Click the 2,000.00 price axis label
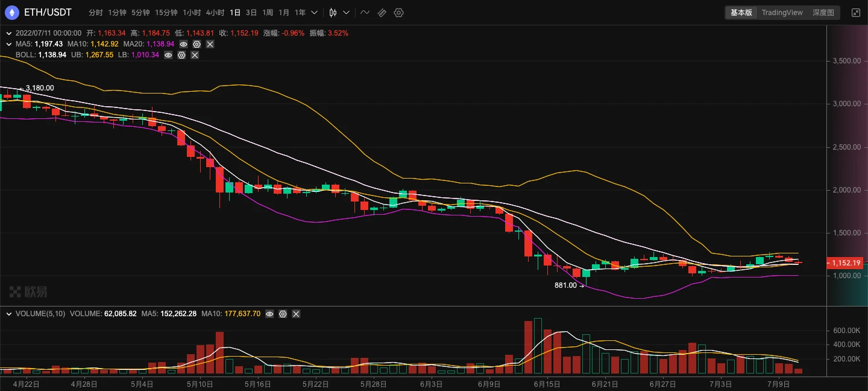The width and height of the screenshot is (868, 391). pos(846,190)
